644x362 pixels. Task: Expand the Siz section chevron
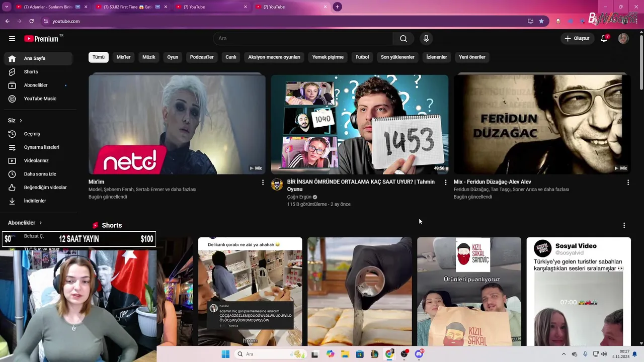click(21, 121)
